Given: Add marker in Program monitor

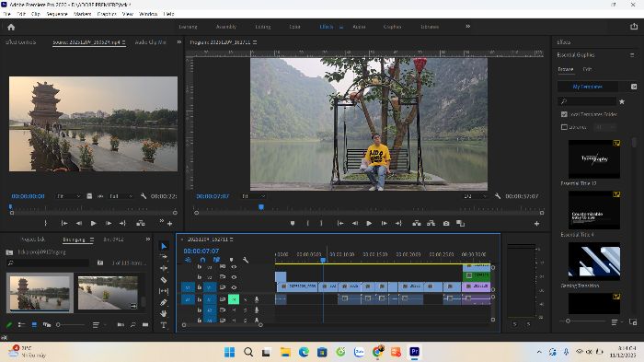Looking at the screenshot, I should point(293,223).
